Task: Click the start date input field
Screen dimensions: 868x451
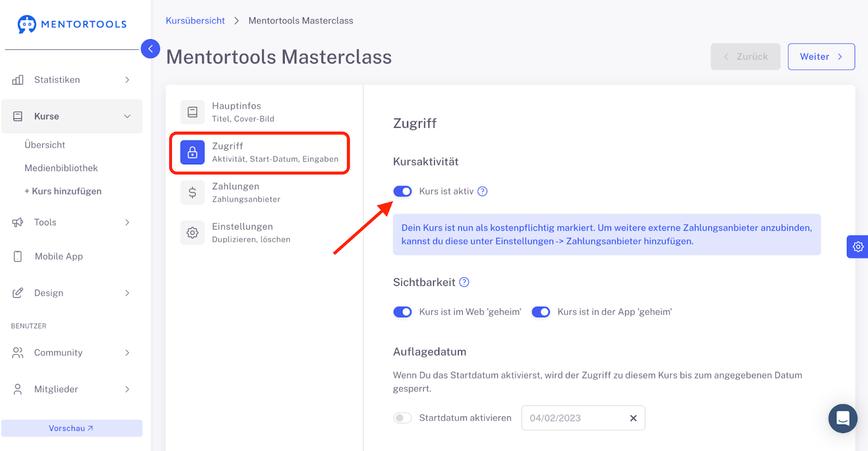Action: [x=572, y=418]
